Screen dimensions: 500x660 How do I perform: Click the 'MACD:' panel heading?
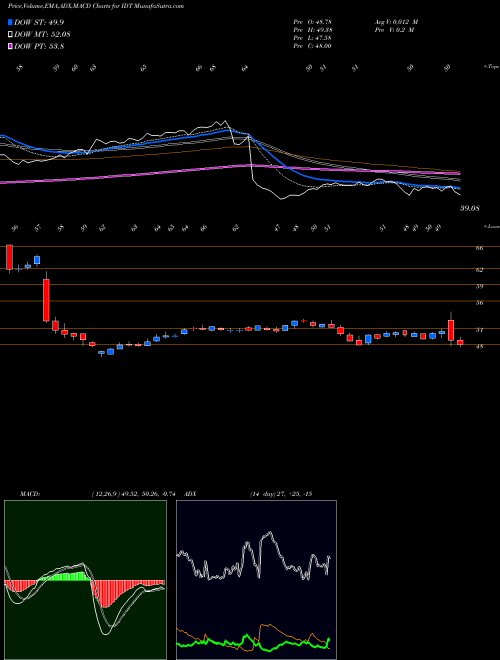[x=29, y=494]
